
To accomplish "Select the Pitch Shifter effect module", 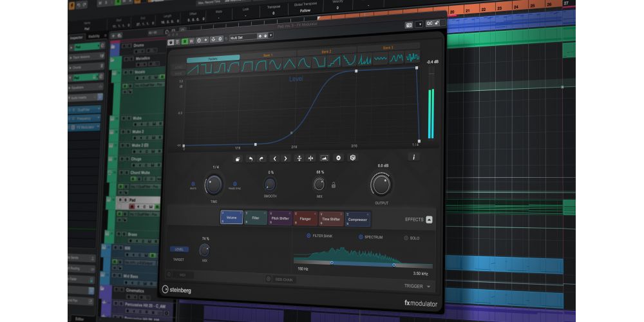I will point(280,218).
